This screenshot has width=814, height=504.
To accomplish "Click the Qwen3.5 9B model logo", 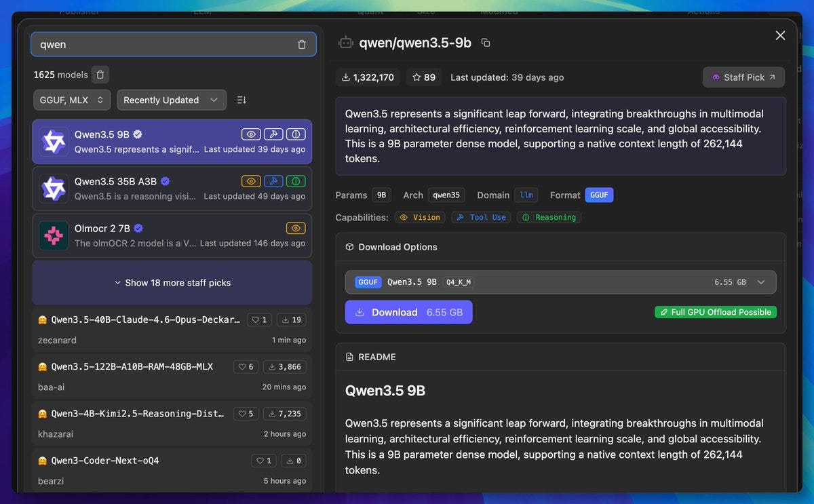I will coord(54,142).
